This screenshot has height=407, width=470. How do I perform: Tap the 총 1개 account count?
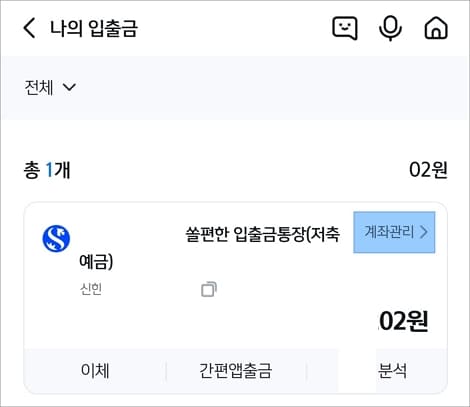[x=47, y=170]
